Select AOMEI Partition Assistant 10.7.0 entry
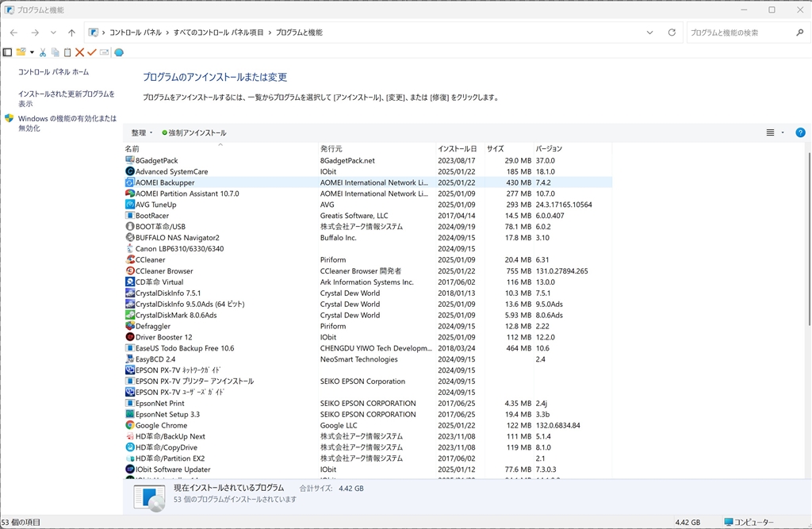 click(187, 194)
